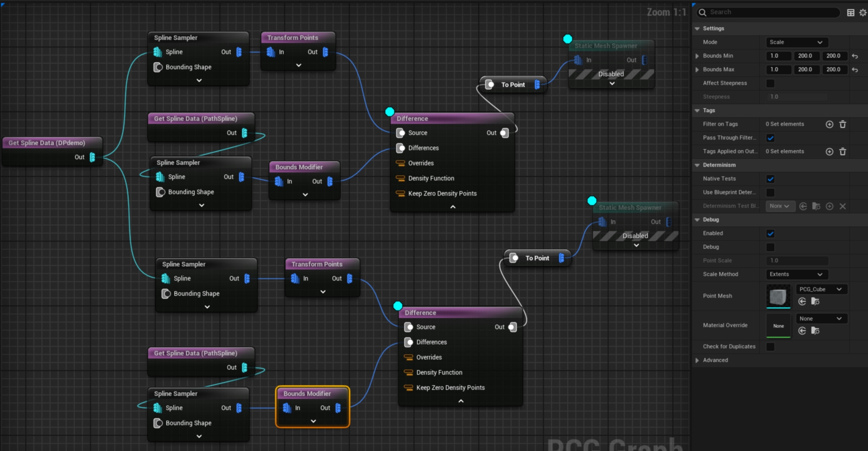Open the Mode dropdown showing Scale
This screenshot has width=868, height=451.
click(x=796, y=42)
